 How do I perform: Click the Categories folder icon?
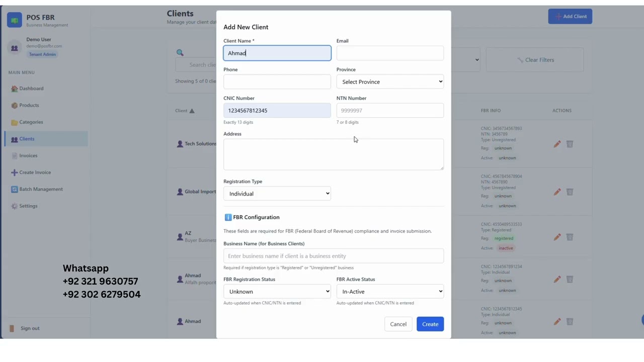(14, 122)
